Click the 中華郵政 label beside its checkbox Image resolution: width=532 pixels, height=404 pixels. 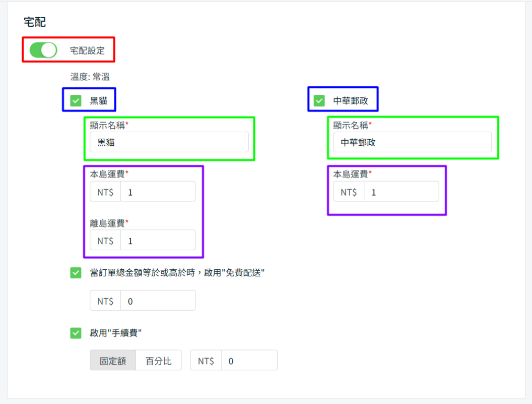[351, 101]
